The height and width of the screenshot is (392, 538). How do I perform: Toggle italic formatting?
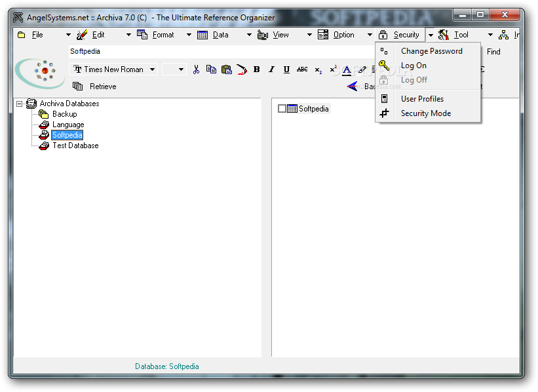point(271,69)
